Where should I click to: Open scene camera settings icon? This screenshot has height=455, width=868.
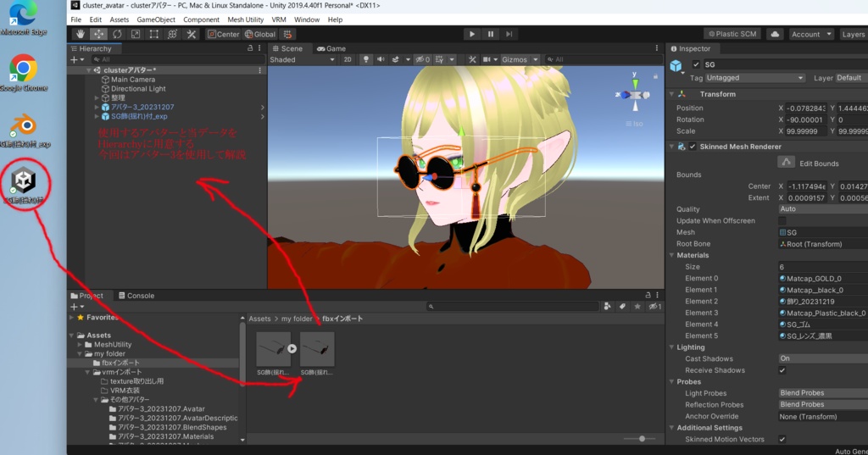click(487, 60)
